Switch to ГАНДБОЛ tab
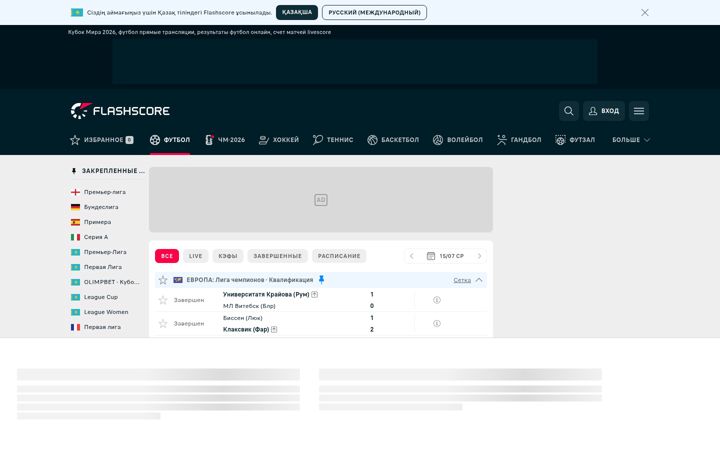The image size is (720, 450). (519, 140)
